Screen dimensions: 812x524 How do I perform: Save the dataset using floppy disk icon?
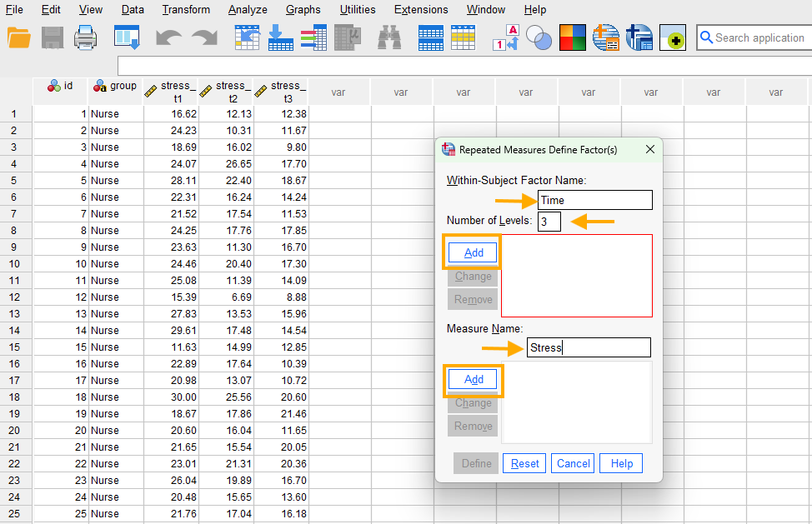click(53, 37)
